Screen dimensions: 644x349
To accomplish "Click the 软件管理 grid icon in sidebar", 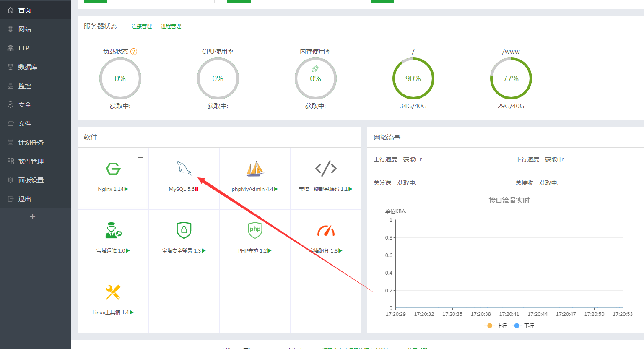I will [10, 161].
